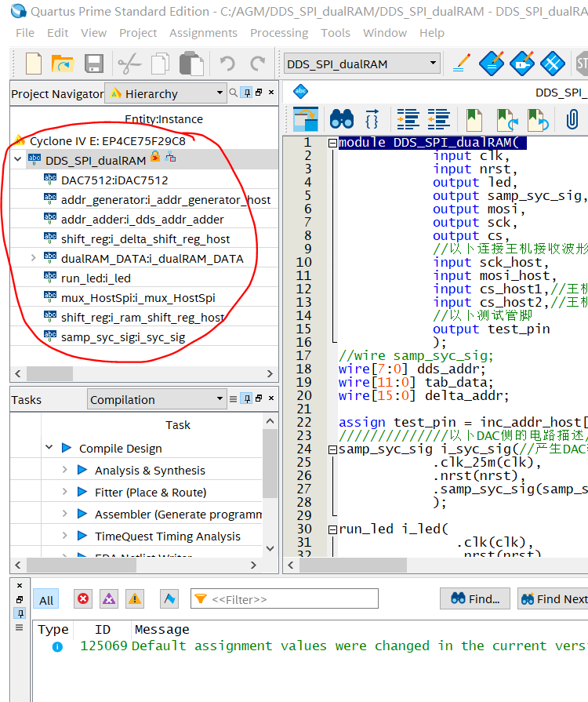Toggle the blue flag message filter

tap(169, 599)
